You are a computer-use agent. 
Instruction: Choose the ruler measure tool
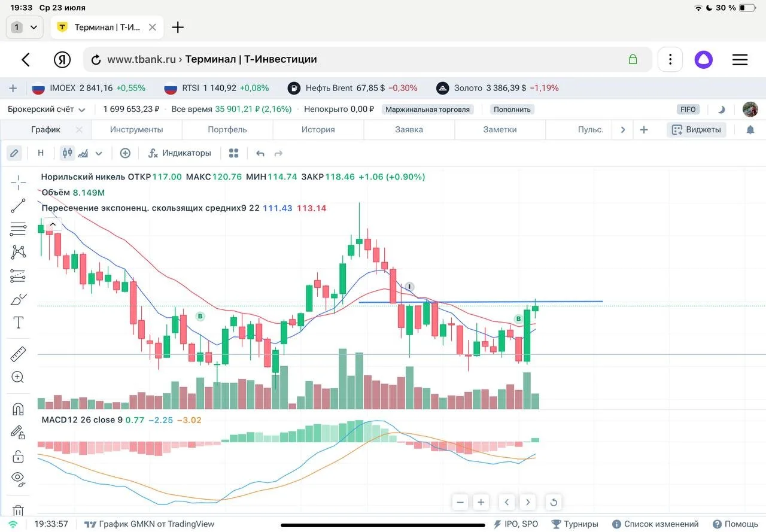(18, 354)
